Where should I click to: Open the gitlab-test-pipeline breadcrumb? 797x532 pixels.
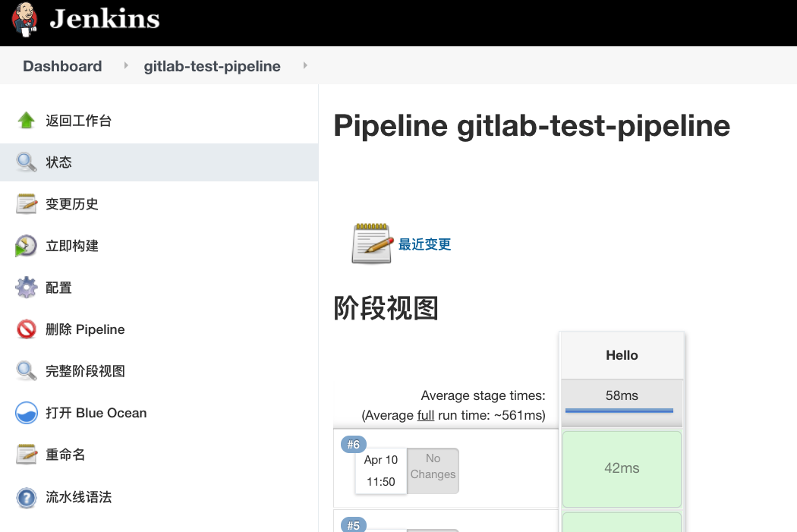pos(212,66)
